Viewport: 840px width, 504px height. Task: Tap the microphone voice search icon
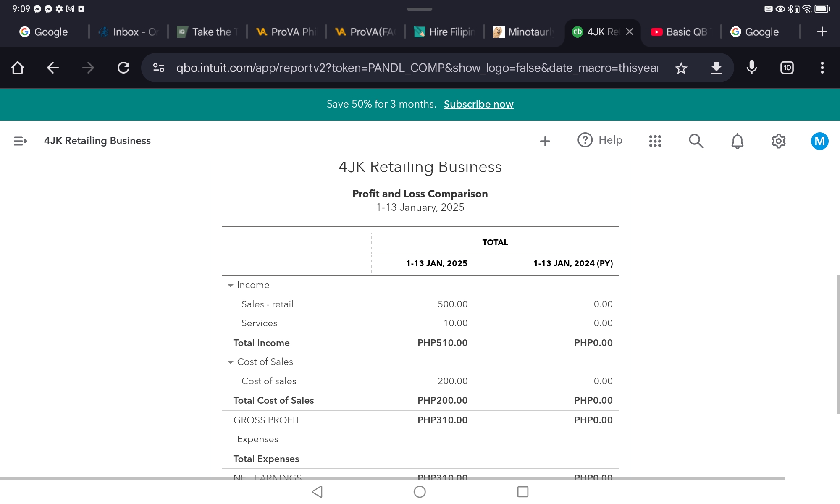click(x=751, y=68)
